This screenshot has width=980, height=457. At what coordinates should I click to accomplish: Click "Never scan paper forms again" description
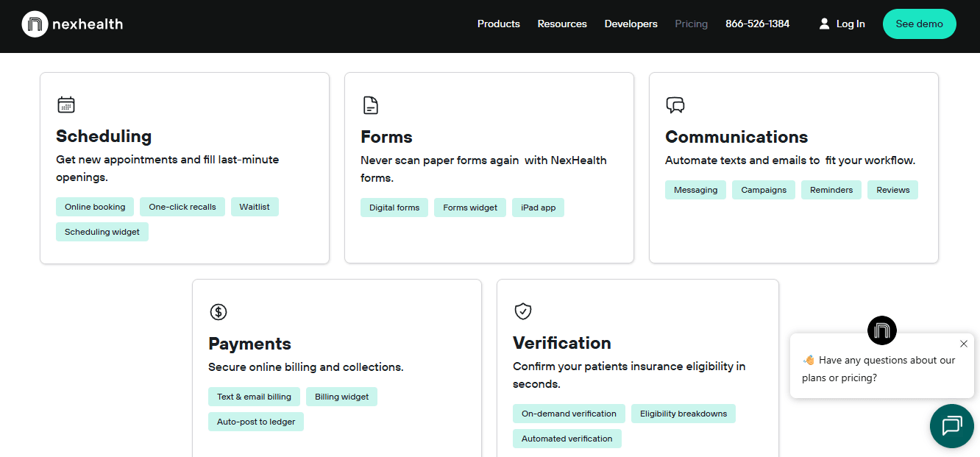[x=483, y=169]
